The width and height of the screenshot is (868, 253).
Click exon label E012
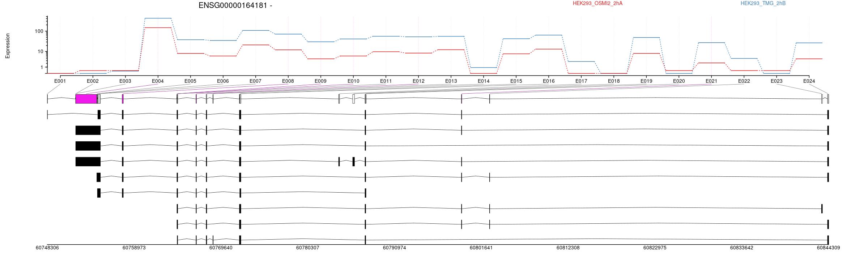coord(418,81)
